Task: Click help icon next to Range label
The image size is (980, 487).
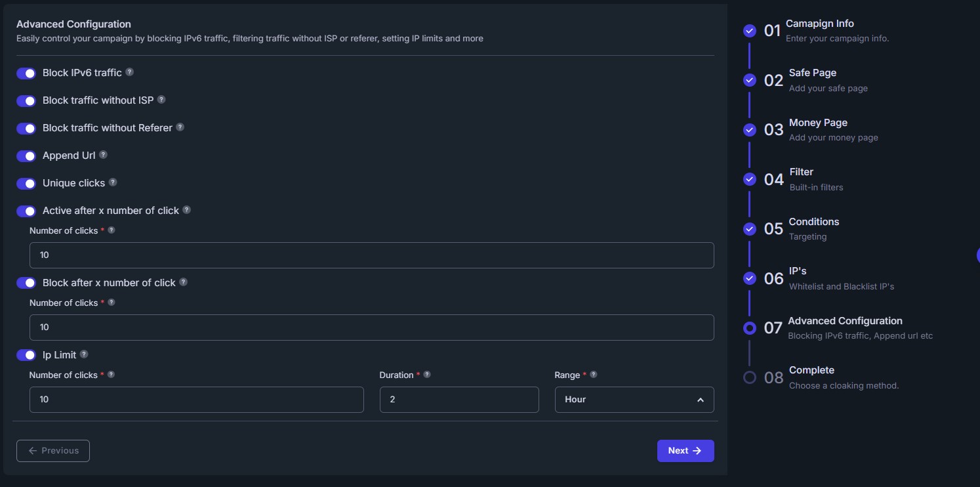Action: [594, 375]
